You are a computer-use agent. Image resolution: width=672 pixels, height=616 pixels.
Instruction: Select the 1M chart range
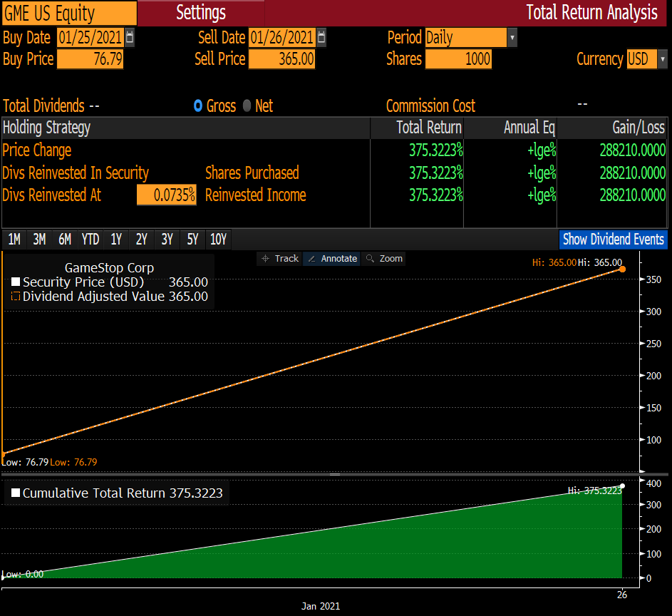pyautogui.click(x=14, y=240)
